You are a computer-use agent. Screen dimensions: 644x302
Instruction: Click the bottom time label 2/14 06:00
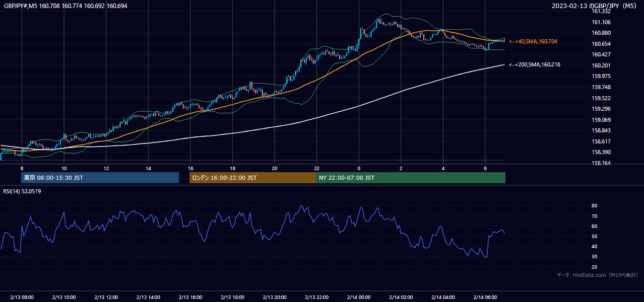[485, 297]
